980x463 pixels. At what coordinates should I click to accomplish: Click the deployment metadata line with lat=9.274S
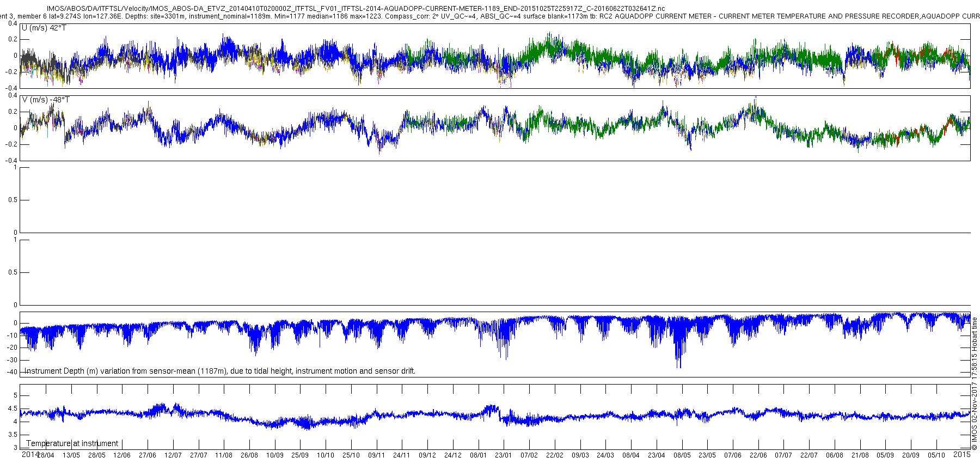[490, 16]
